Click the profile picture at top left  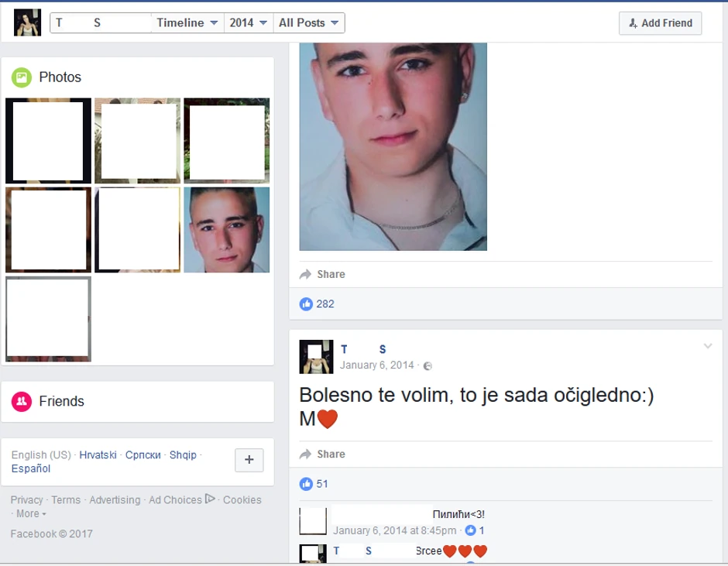(x=28, y=22)
